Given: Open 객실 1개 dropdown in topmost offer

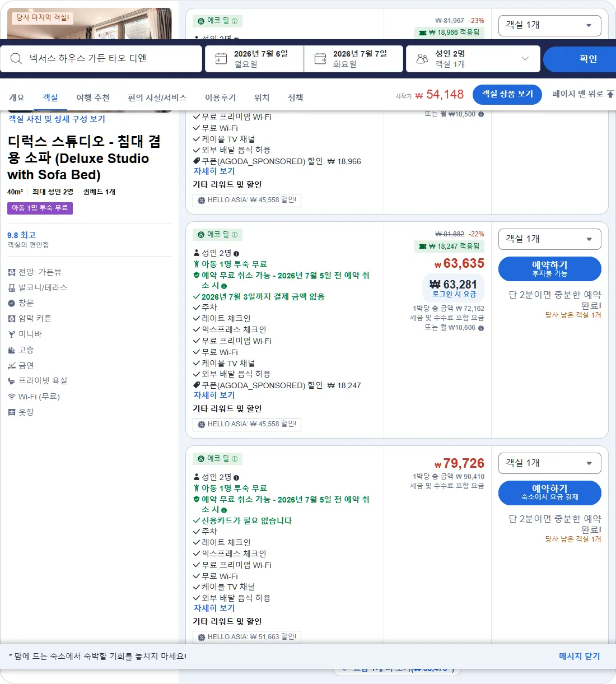Looking at the screenshot, I should (x=549, y=25).
